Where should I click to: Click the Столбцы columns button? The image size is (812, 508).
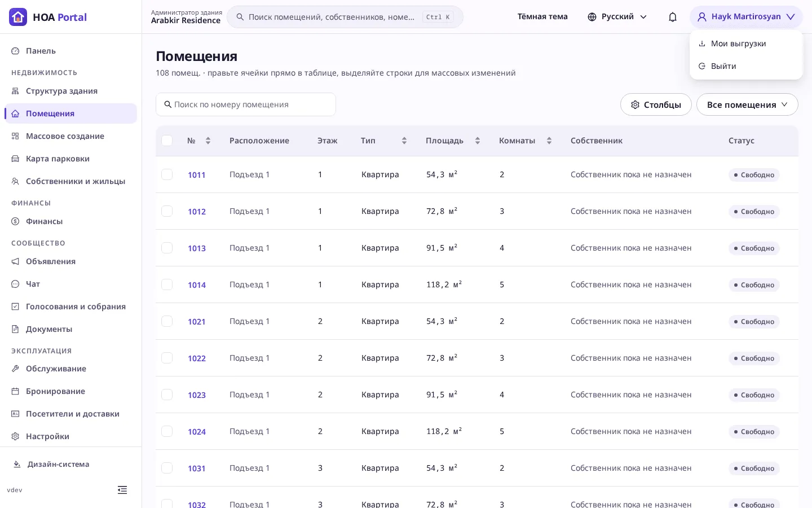(656, 104)
